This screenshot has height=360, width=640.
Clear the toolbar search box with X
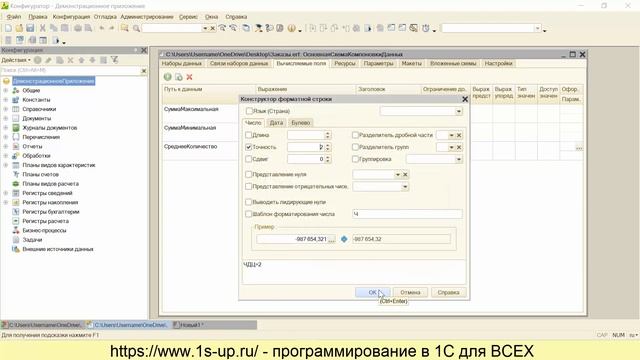(x=213, y=28)
